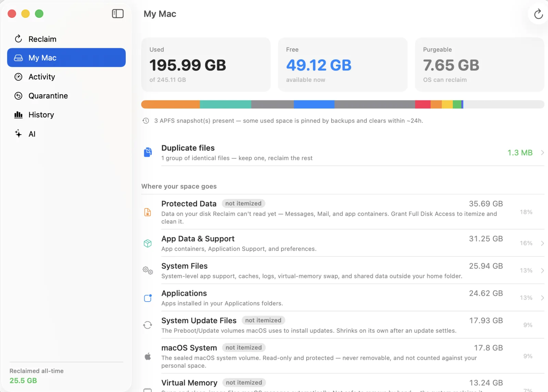Click the Protected Data lock-file icon

148,212
